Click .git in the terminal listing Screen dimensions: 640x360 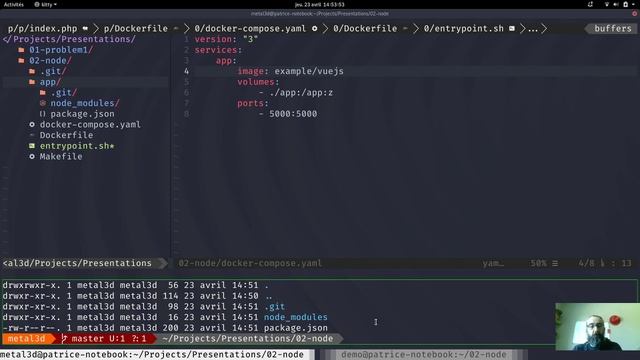pos(274,306)
